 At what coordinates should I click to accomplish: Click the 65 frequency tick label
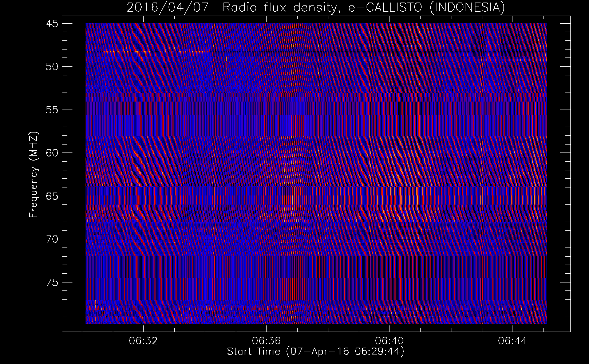[x=52, y=196]
